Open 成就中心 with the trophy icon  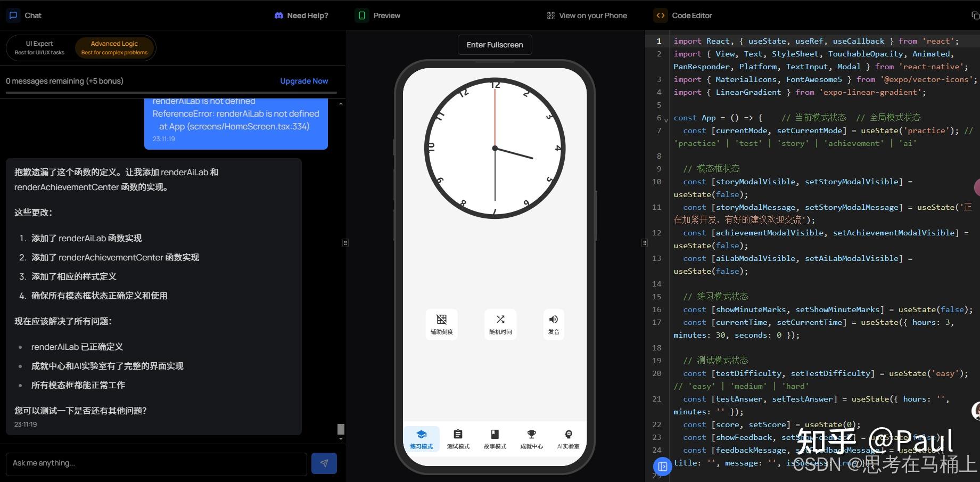pos(531,434)
